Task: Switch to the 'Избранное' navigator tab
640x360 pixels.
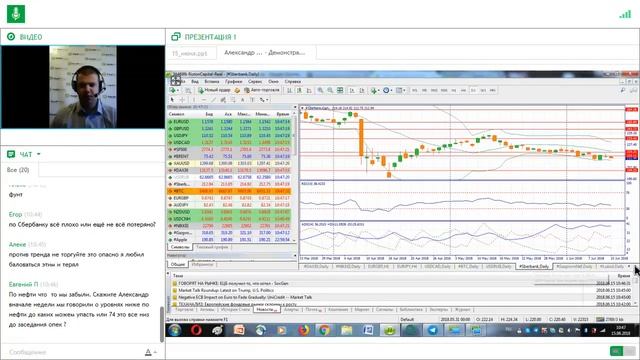Action: coord(202,264)
